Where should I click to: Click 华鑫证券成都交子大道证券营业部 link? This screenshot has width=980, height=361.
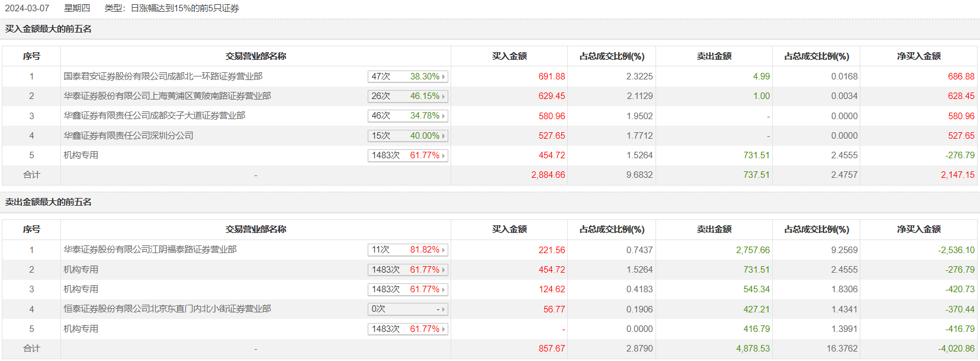[x=154, y=116]
